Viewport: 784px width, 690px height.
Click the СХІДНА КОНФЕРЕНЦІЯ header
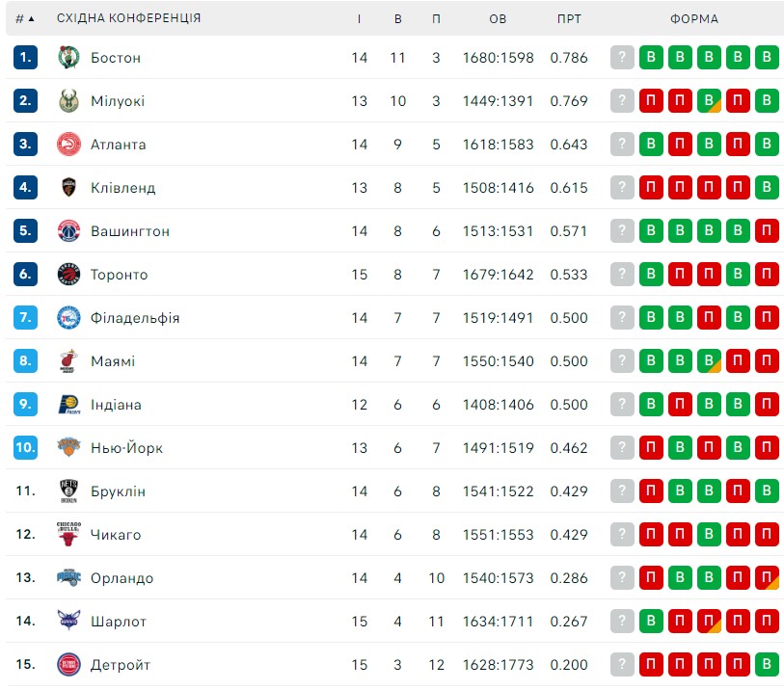[x=128, y=18]
